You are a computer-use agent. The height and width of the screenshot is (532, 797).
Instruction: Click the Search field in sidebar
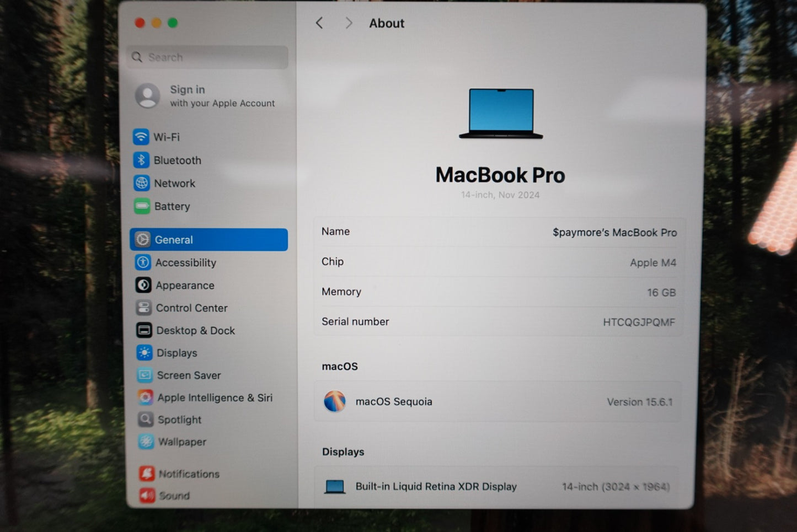210,57
